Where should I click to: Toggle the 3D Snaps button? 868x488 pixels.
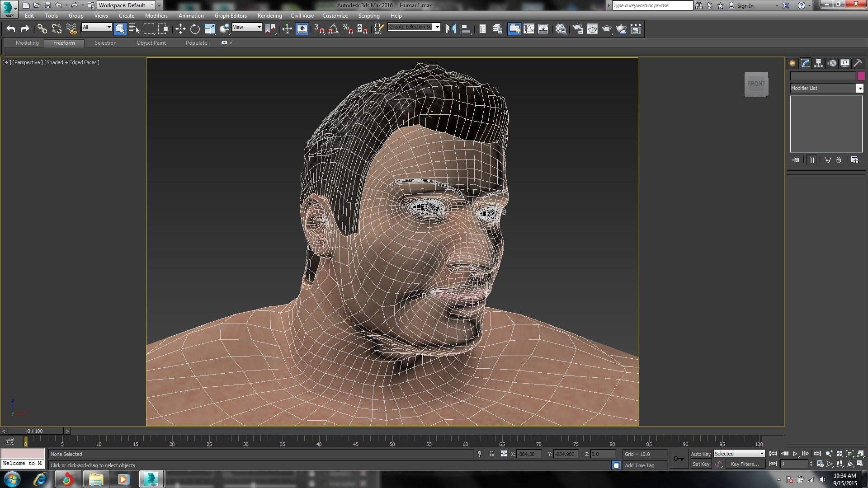tap(319, 29)
